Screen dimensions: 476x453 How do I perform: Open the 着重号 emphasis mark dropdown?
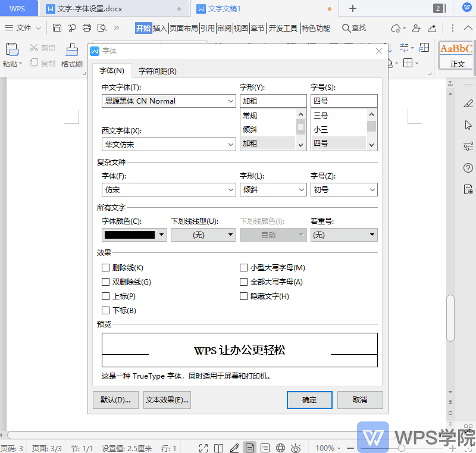pos(344,235)
